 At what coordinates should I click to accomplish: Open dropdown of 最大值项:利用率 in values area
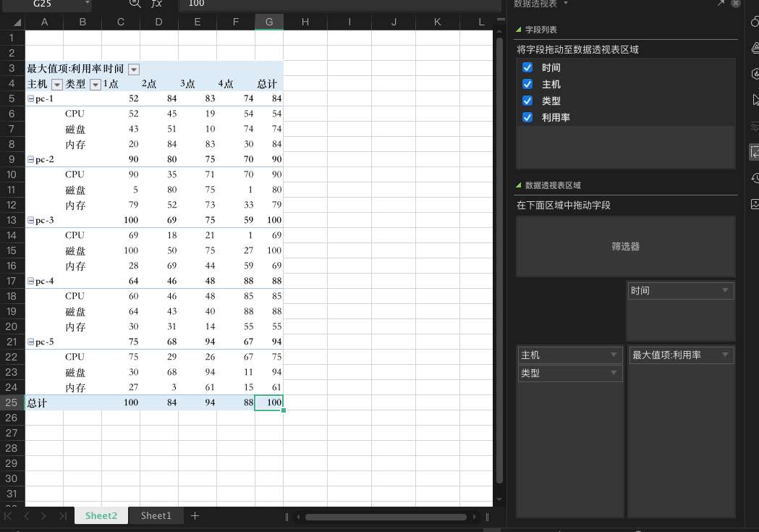tap(725, 355)
